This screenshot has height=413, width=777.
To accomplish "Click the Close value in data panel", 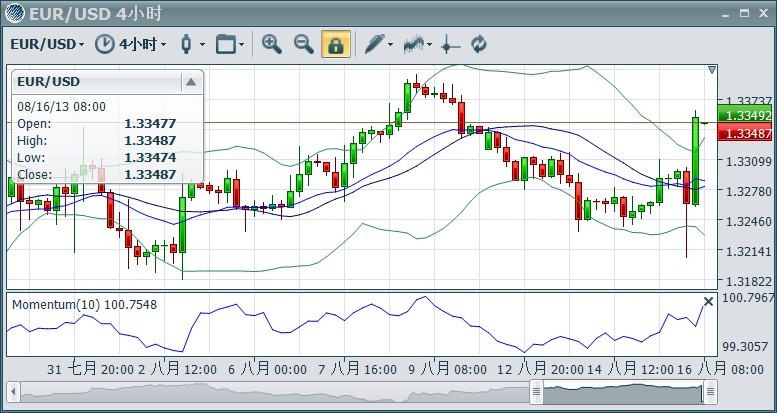I will click(150, 175).
